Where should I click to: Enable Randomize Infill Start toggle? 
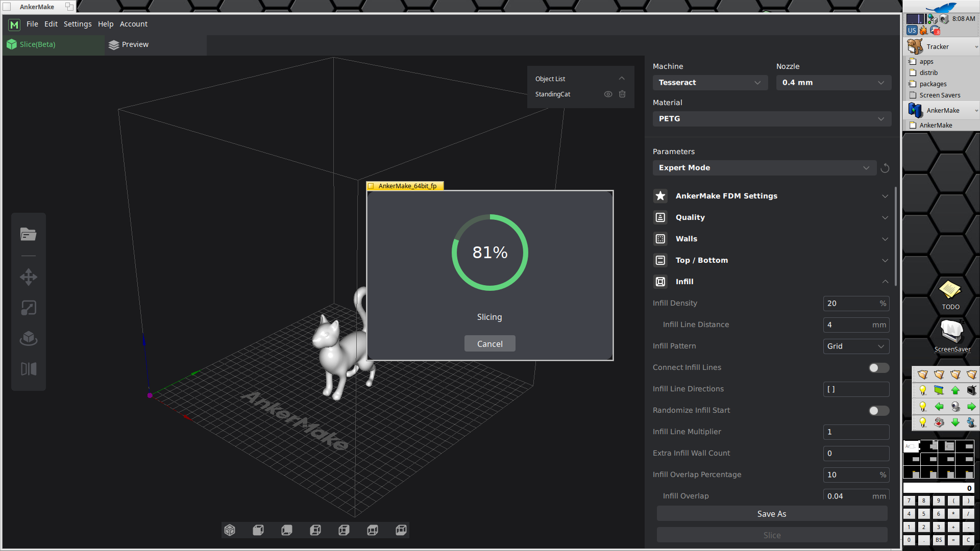tap(878, 411)
